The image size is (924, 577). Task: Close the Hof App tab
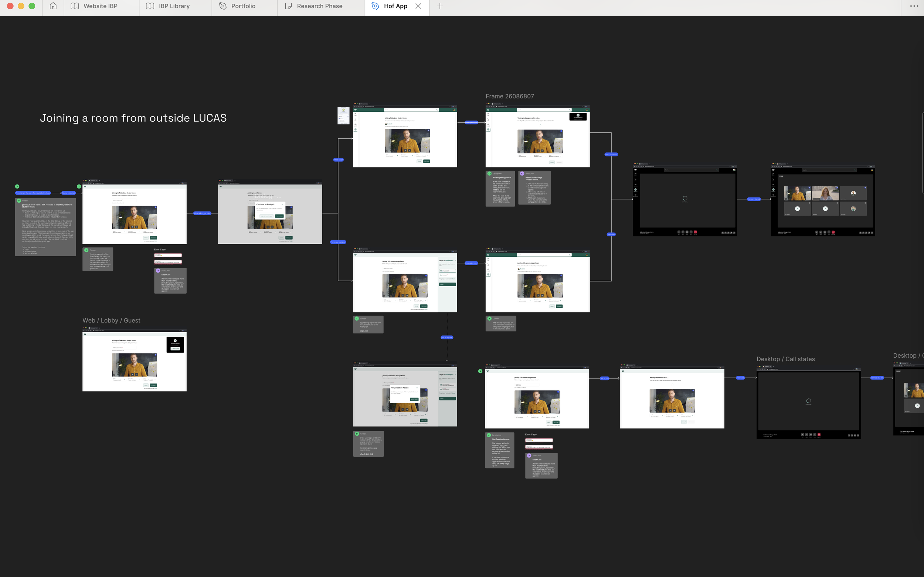point(418,6)
